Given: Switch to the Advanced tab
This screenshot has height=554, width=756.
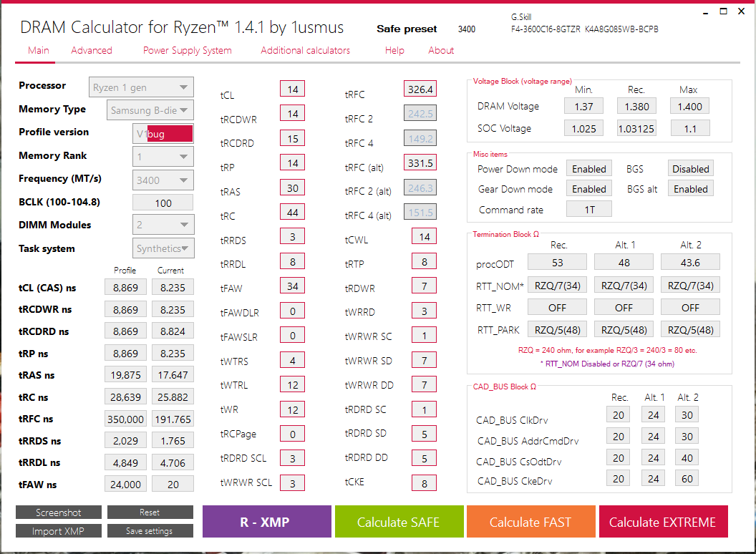Looking at the screenshot, I should 92,50.
